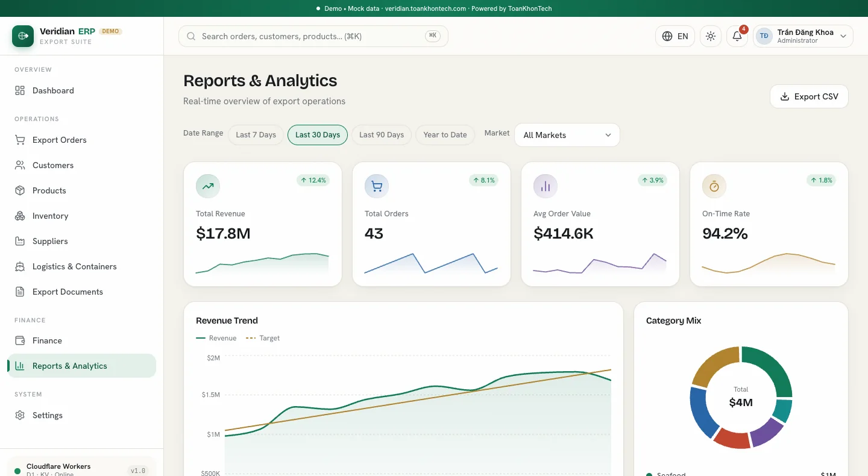Select the Year to Date range
The image size is (868, 476).
coord(445,134)
